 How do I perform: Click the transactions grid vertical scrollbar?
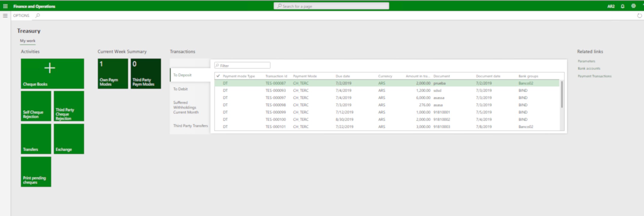tap(562, 94)
